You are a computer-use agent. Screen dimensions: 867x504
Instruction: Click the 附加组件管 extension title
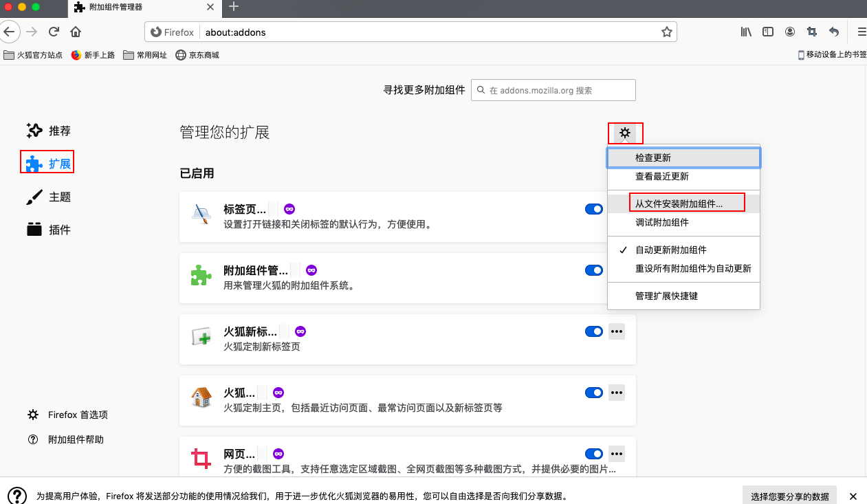coord(256,270)
